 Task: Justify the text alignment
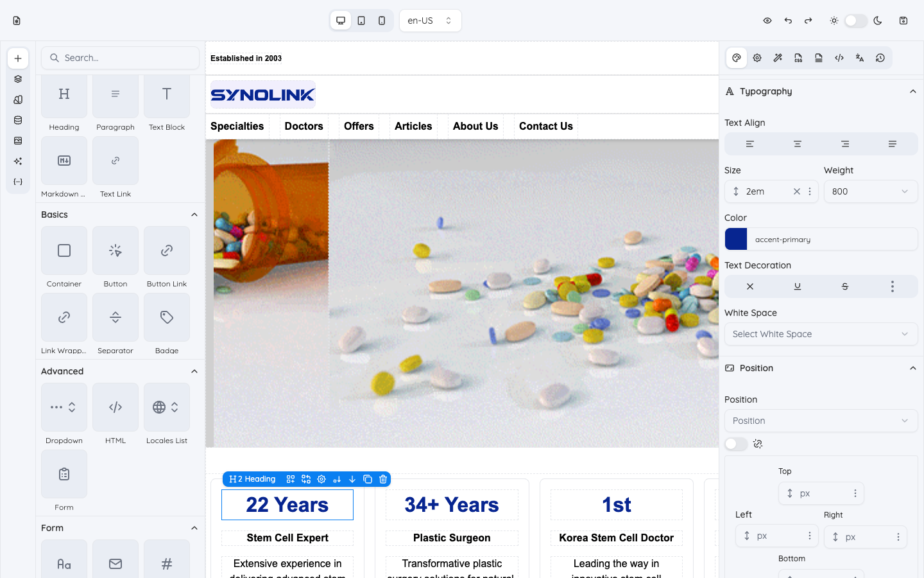pyautogui.click(x=893, y=144)
